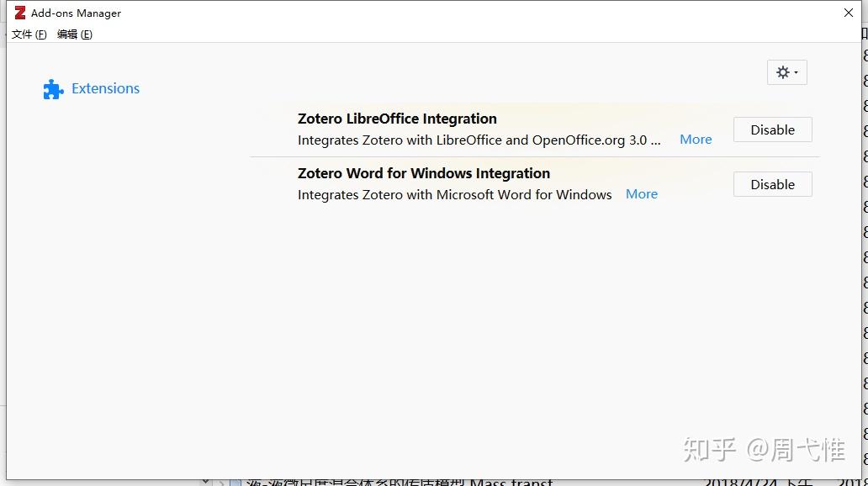This screenshot has height=486, width=868.
Task: Click the Add-ons Manager title bar text
Action: (x=76, y=13)
